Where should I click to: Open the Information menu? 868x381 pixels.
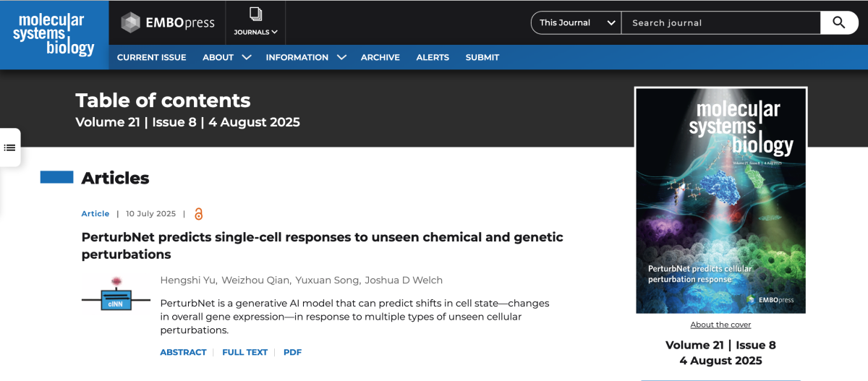tap(297, 57)
